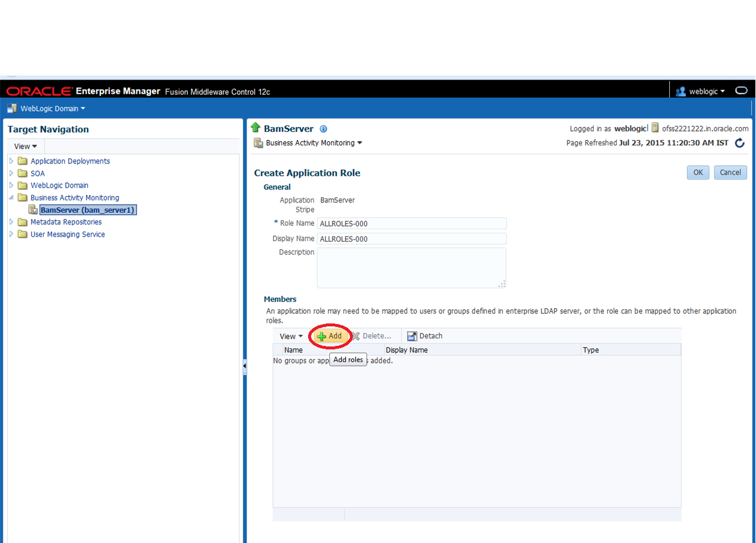Add a member with the Add button
Image resolution: width=756 pixels, height=543 pixels.
tap(329, 336)
